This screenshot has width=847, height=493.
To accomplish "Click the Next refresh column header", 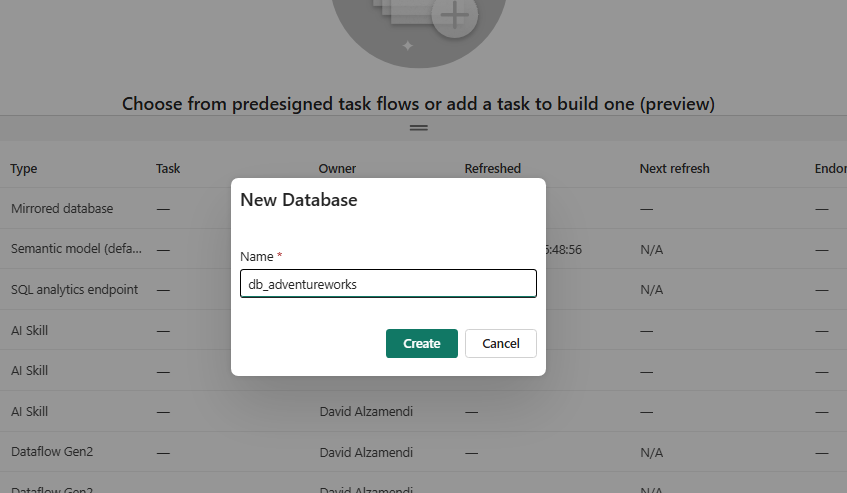I will [674, 168].
